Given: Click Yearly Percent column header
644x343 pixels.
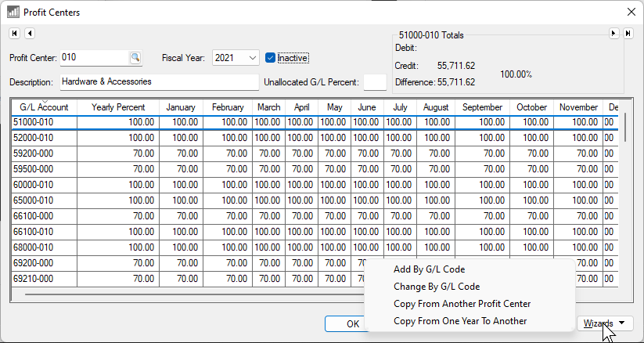Looking at the screenshot, I should pyautogui.click(x=118, y=107).
